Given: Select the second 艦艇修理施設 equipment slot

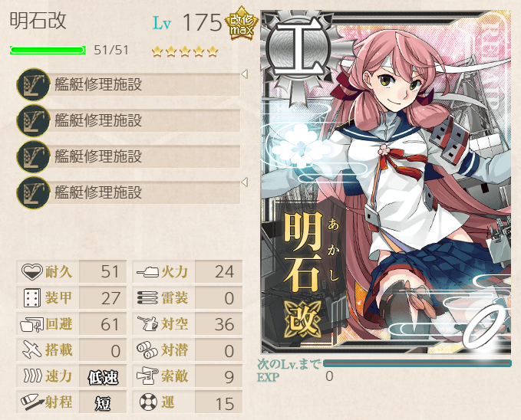Looking at the screenshot, I should point(128,120).
